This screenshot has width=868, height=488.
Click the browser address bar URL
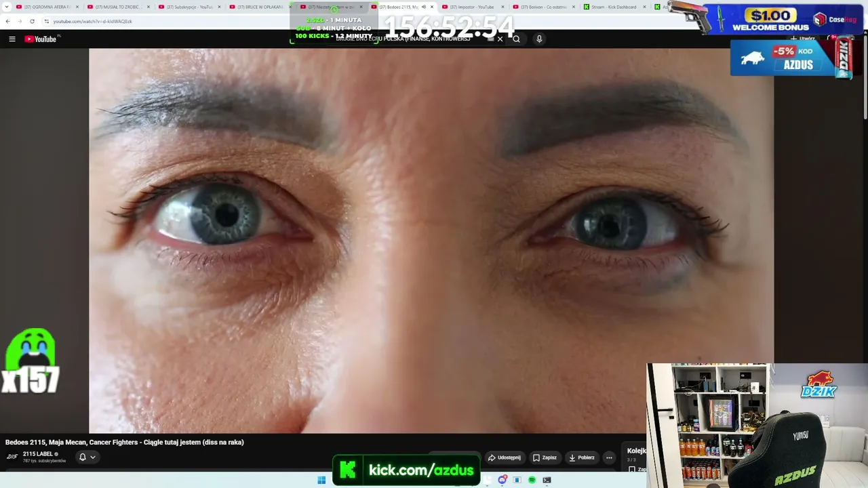point(93,21)
